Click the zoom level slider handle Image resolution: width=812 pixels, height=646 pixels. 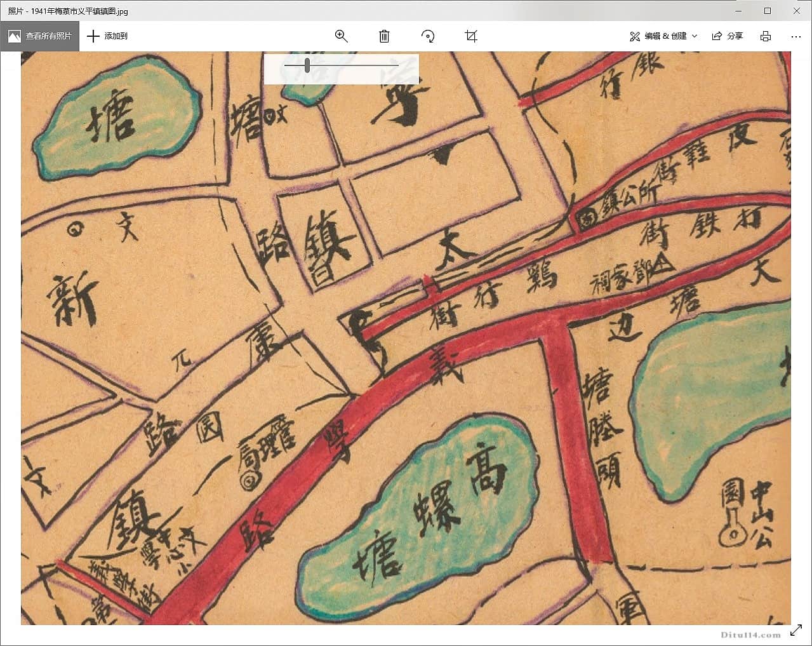click(307, 65)
